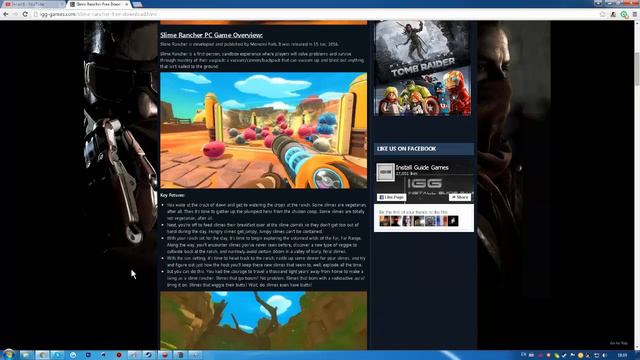Click the browser forward arrow
The image size is (640, 360).
pos(16,14)
